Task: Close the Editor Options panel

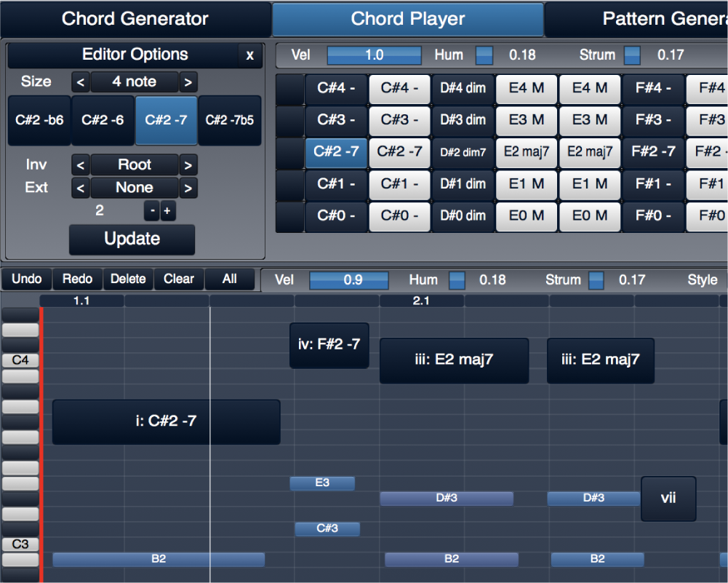Action: point(249,55)
